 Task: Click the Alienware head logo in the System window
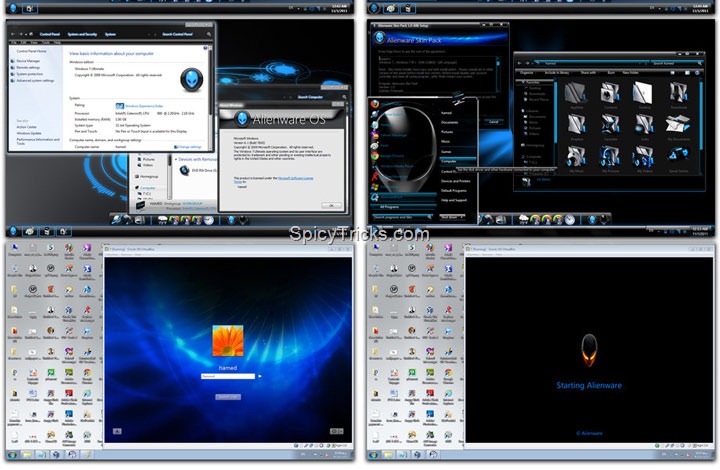(191, 79)
